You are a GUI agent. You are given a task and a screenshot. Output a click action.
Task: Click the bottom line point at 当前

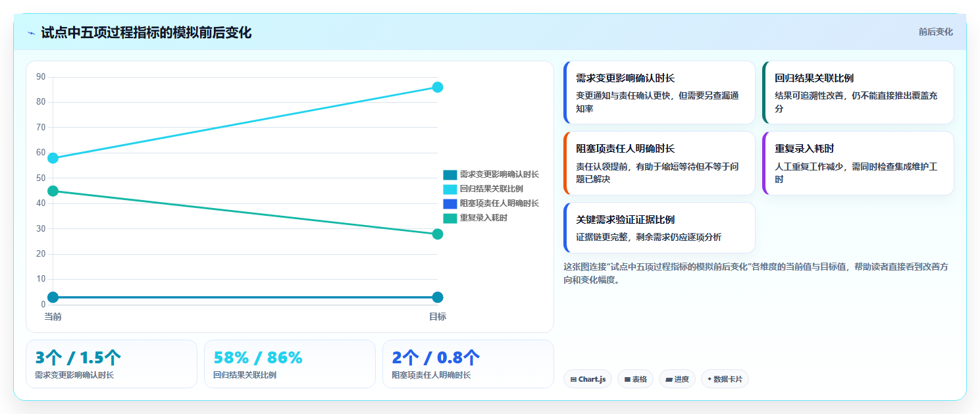(x=53, y=297)
